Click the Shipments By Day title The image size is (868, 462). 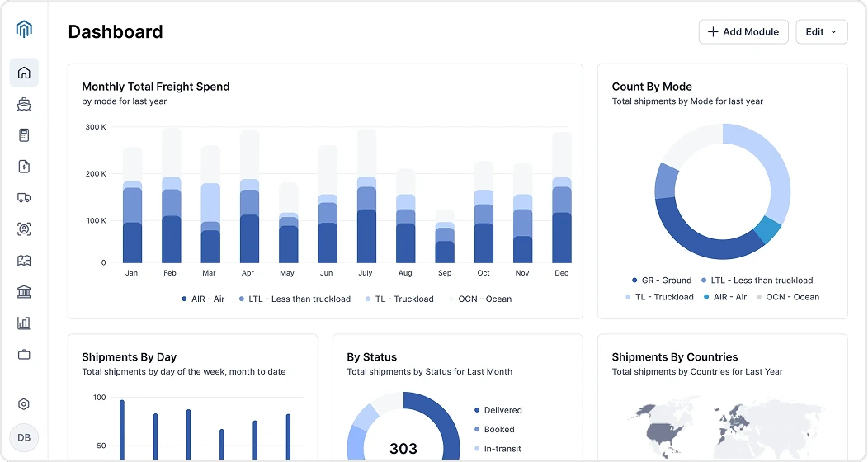click(x=129, y=357)
